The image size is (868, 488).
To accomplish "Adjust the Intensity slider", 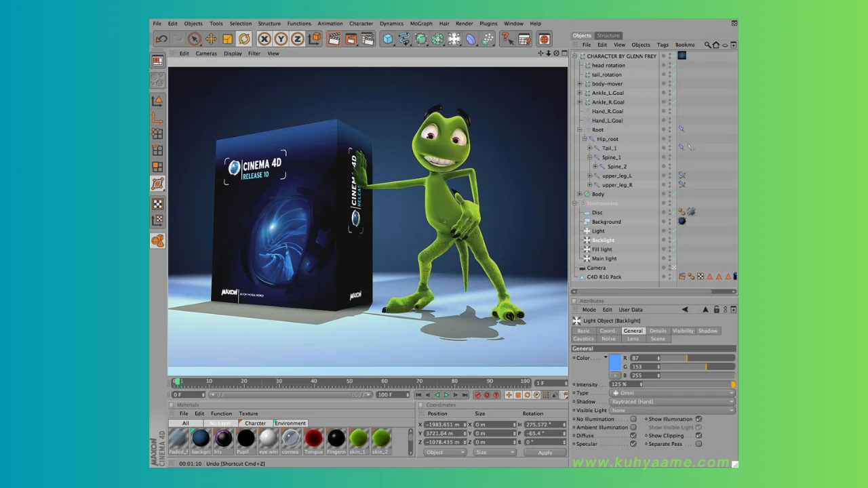I will click(690, 384).
